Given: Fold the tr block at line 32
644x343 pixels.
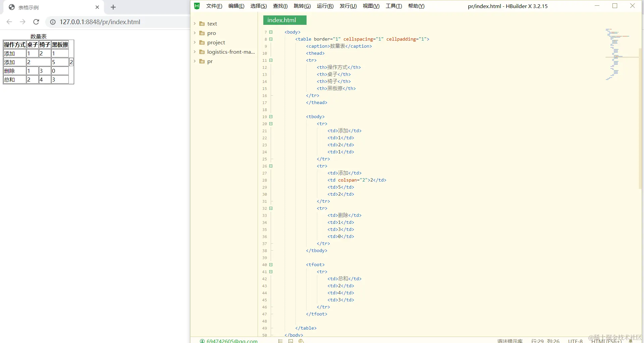Looking at the screenshot, I should pyautogui.click(x=271, y=208).
